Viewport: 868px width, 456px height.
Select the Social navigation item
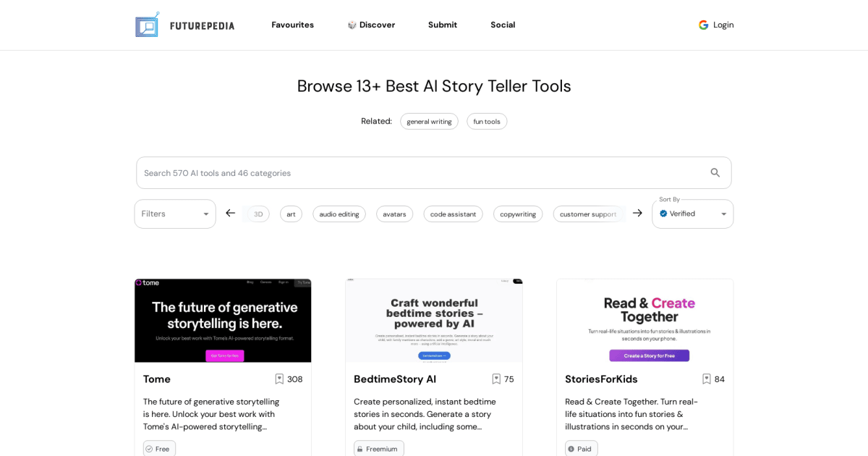pyautogui.click(x=503, y=25)
